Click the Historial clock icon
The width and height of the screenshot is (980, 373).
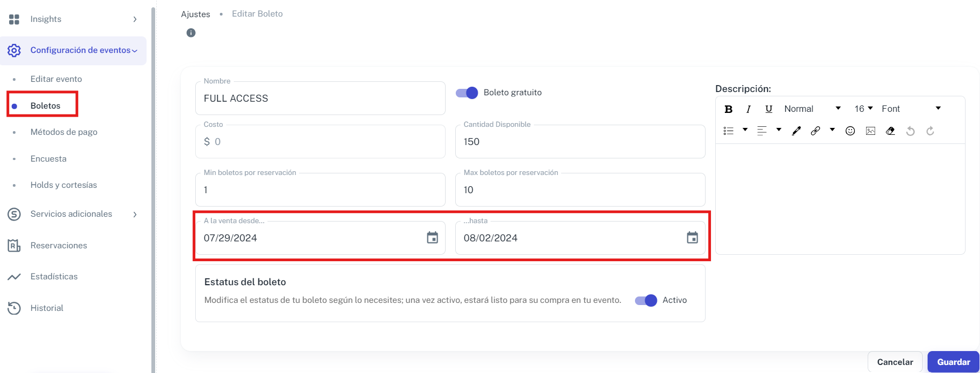click(x=14, y=308)
